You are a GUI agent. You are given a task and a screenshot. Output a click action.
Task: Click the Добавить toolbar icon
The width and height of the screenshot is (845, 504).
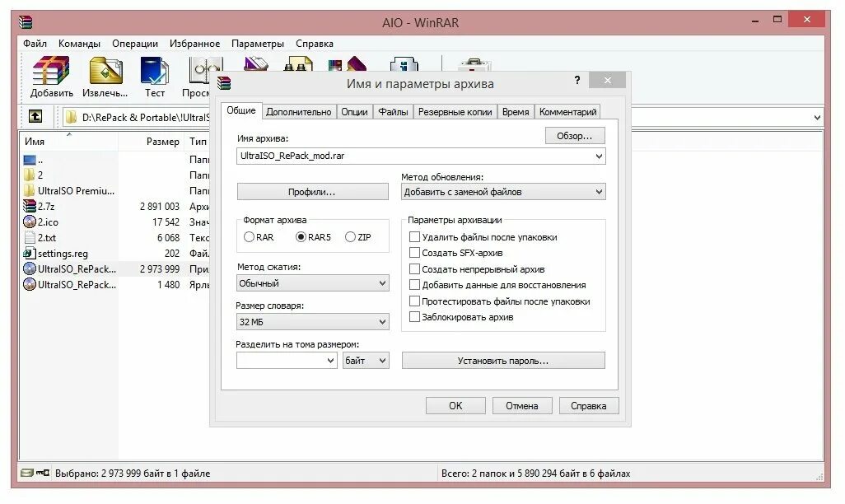coord(51,71)
